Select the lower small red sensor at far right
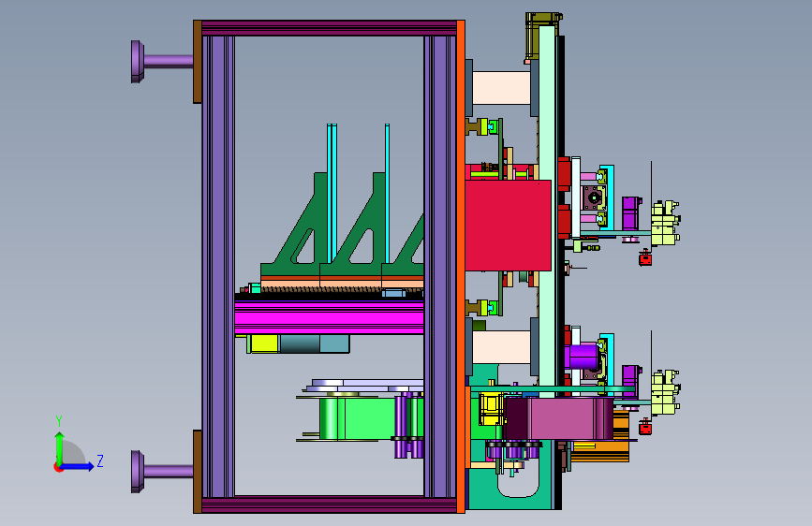Screen dimensions: 812x526 645,427
